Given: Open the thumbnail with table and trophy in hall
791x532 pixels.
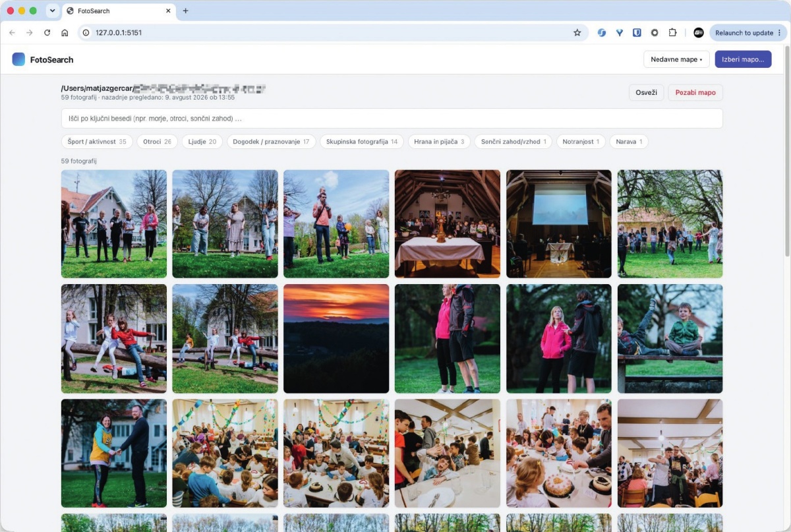Looking at the screenshot, I should click(x=448, y=224).
